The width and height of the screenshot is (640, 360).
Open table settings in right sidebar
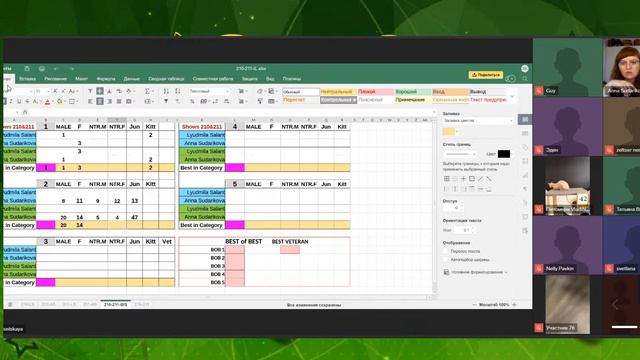[x=525, y=133]
